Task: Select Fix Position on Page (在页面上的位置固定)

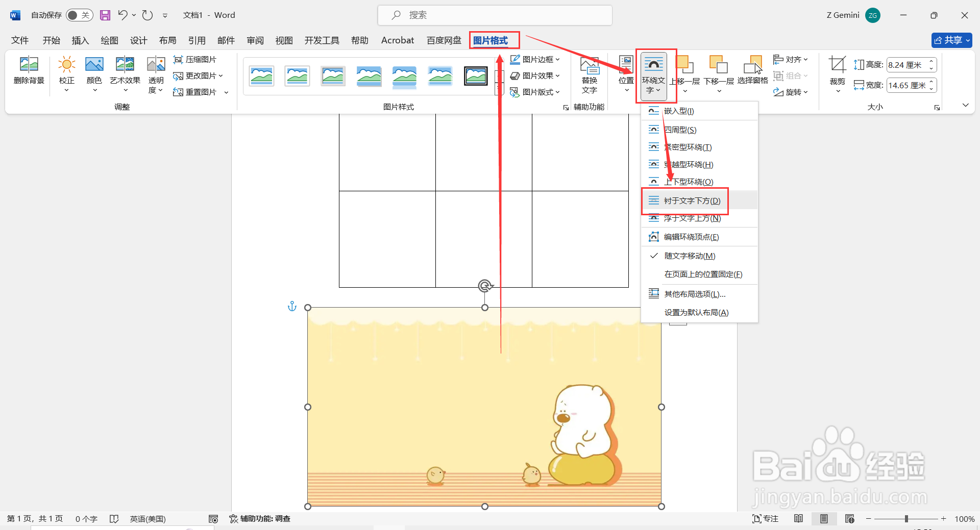Action: click(x=699, y=274)
